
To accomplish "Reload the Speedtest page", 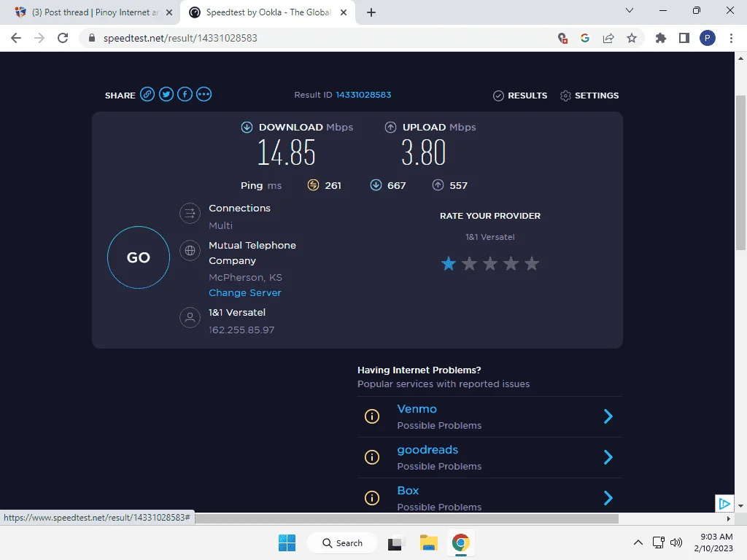I will click(x=63, y=38).
